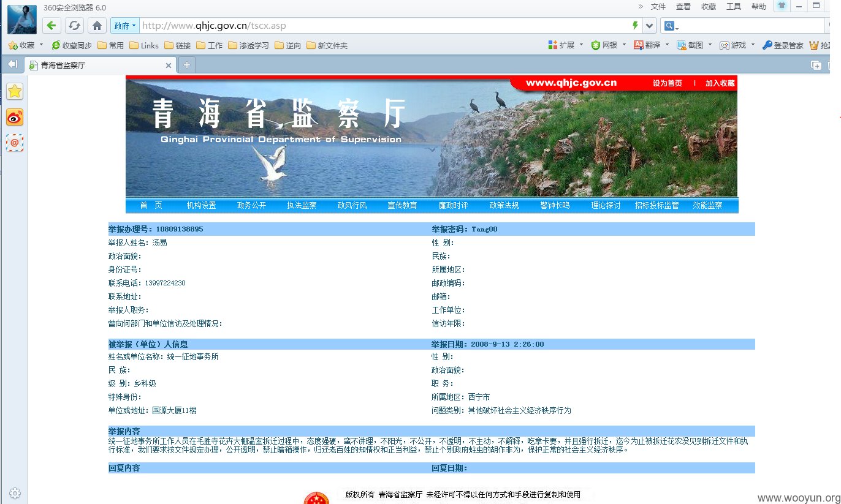Image resolution: width=841 pixels, height=504 pixels.
Task: Expand the 网银 dropdown arrow
Action: (624, 45)
